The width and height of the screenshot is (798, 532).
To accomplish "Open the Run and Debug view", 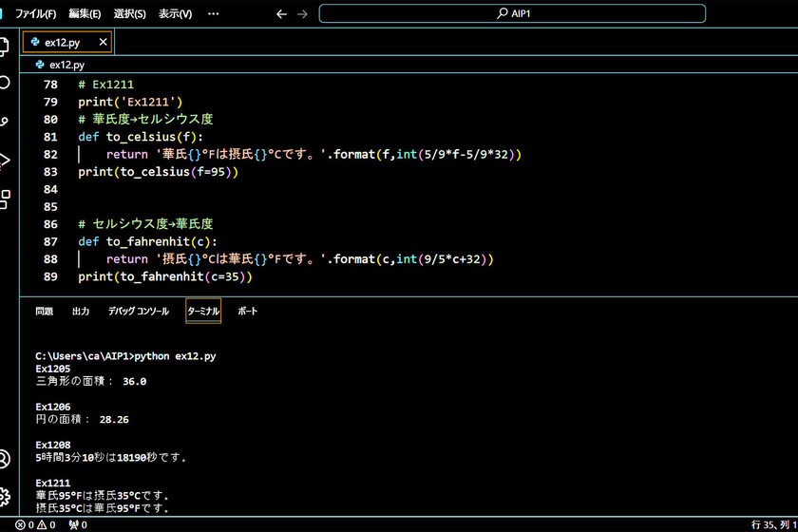I will 5,160.
